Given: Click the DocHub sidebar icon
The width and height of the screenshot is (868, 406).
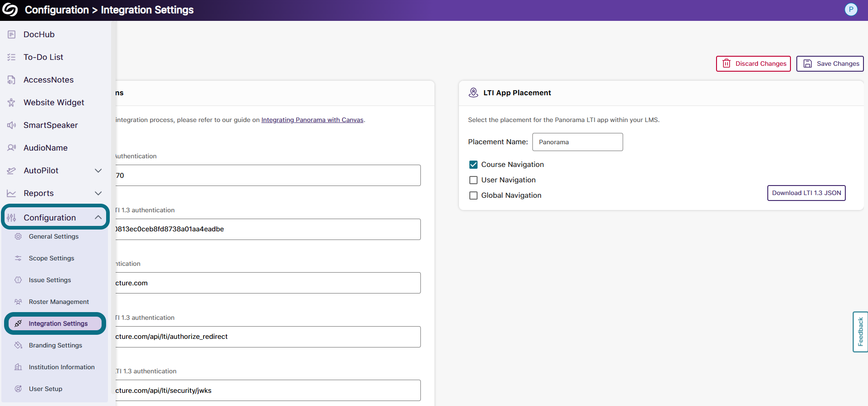Looking at the screenshot, I should (x=12, y=34).
